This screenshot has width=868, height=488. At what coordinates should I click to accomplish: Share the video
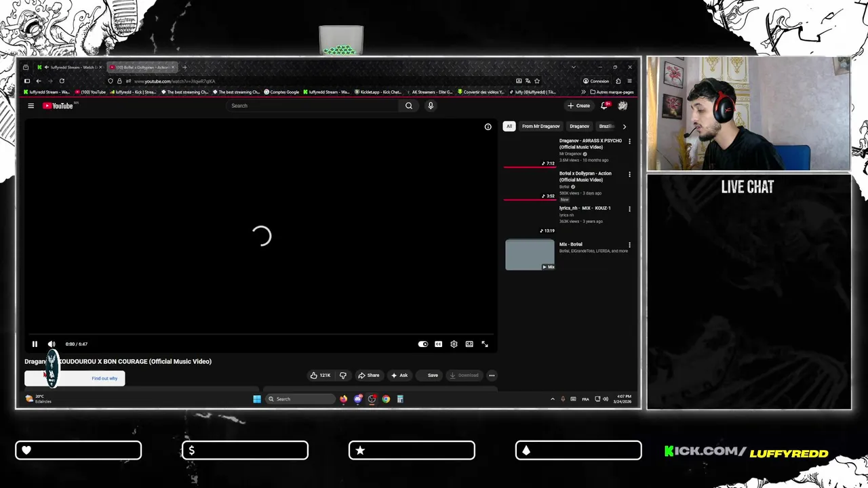pyautogui.click(x=369, y=375)
